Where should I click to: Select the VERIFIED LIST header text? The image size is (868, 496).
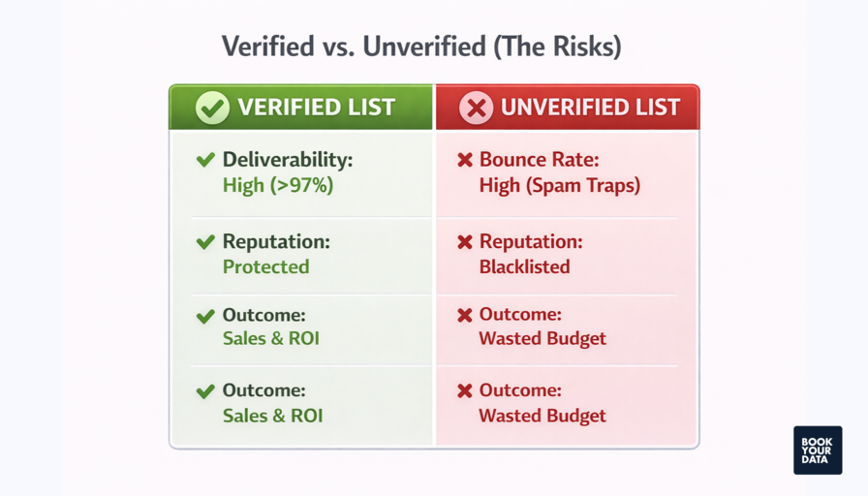(317, 108)
